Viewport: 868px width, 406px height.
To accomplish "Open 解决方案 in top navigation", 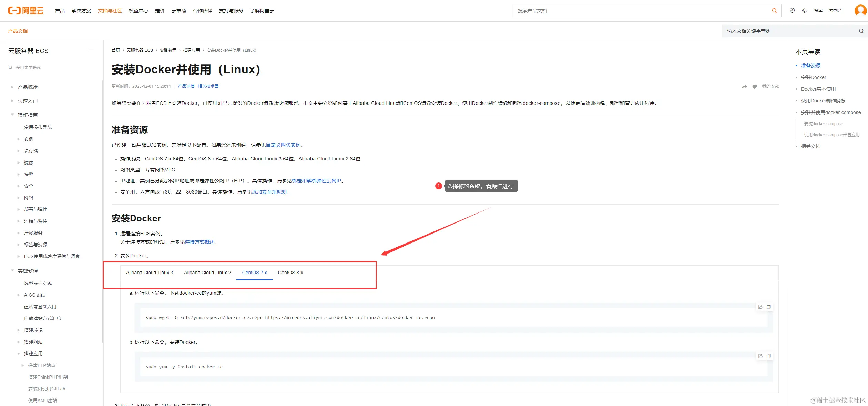I will click(81, 11).
